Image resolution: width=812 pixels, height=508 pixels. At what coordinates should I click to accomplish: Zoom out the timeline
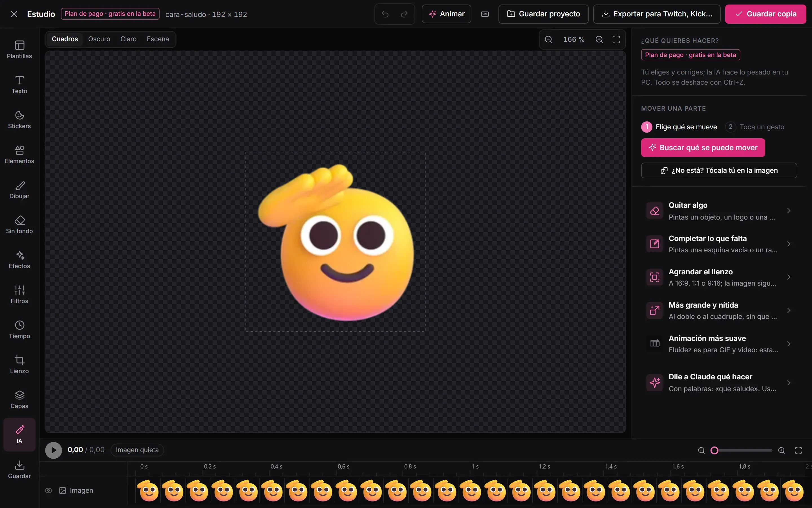tap(701, 450)
